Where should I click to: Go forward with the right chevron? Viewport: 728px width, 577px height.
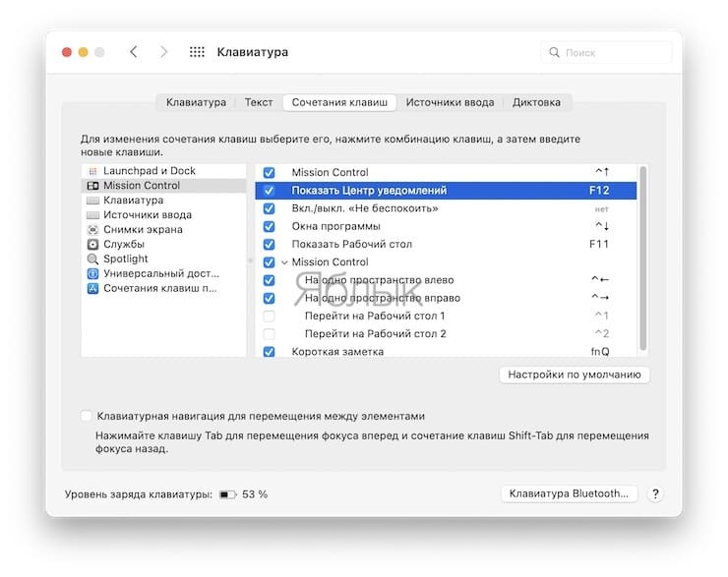(163, 52)
